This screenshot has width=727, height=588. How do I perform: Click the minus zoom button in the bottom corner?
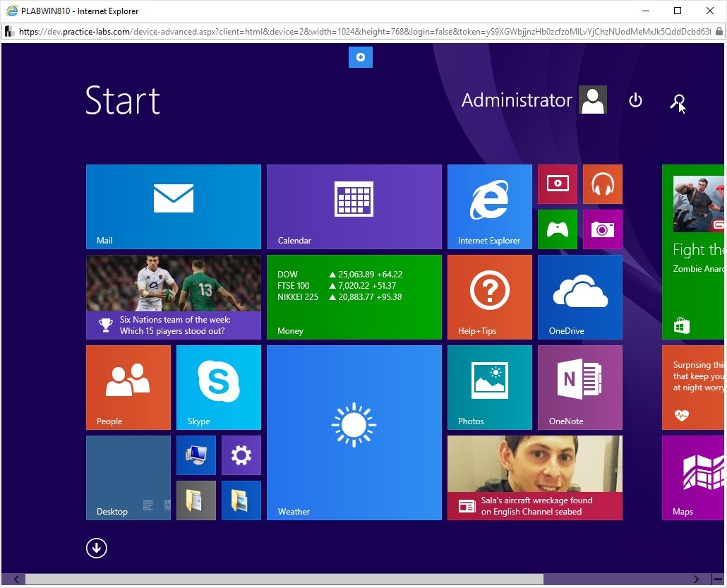(x=718, y=580)
